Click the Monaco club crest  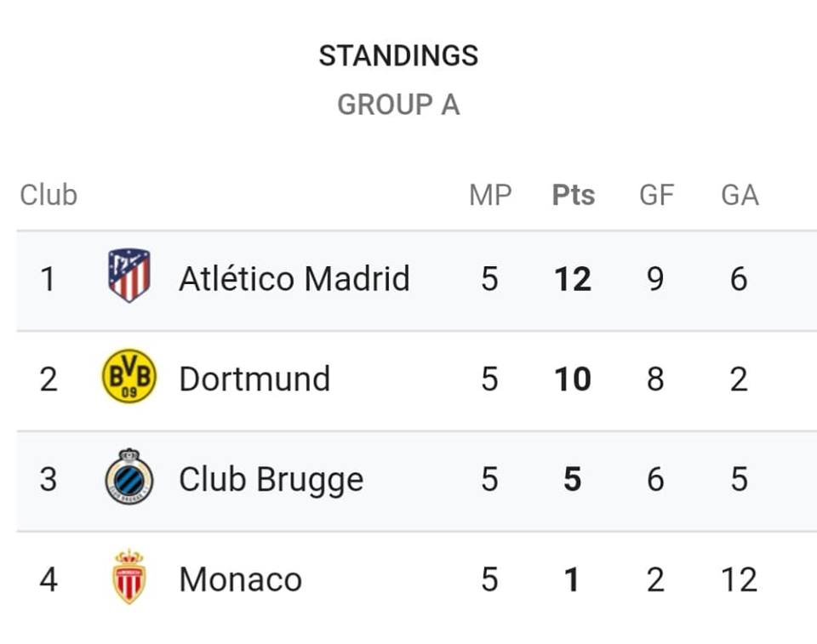pos(129,576)
